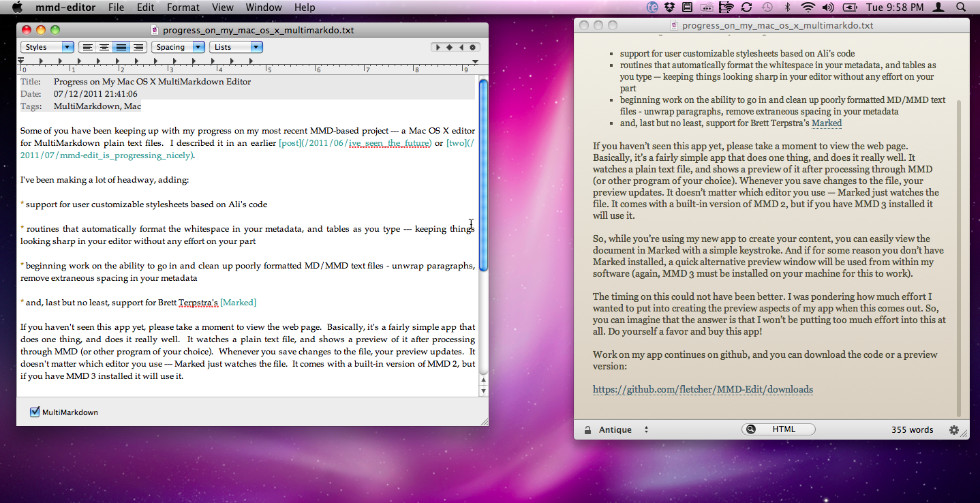Click the magnifier icon inside the HTML button
The image size is (980, 503).
pos(751,429)
